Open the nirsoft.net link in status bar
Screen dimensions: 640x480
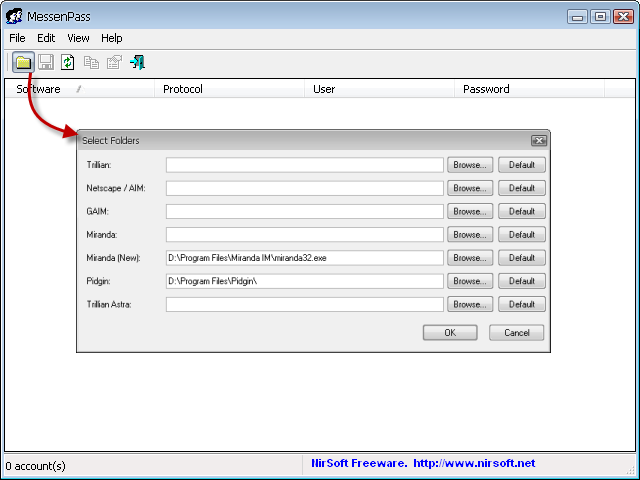pos(474,463)
